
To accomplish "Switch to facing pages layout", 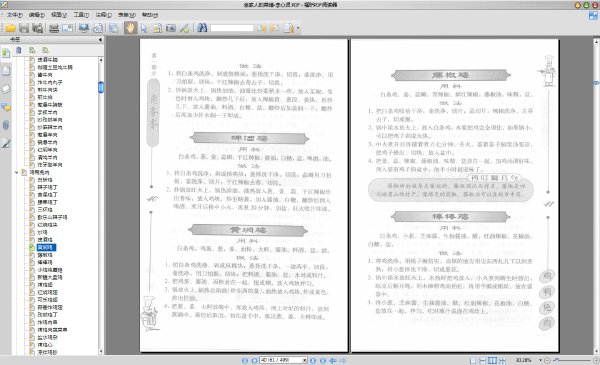I will (x=492, y=360).
